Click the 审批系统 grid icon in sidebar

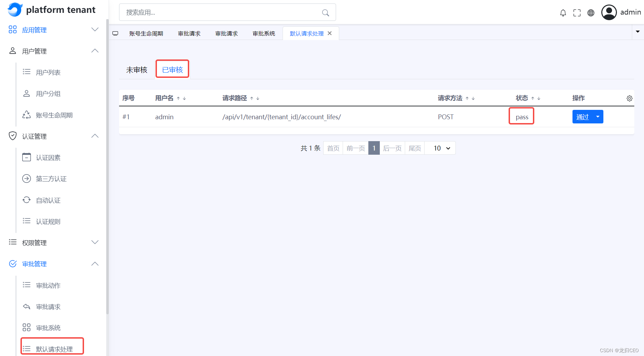pos(26,327)
